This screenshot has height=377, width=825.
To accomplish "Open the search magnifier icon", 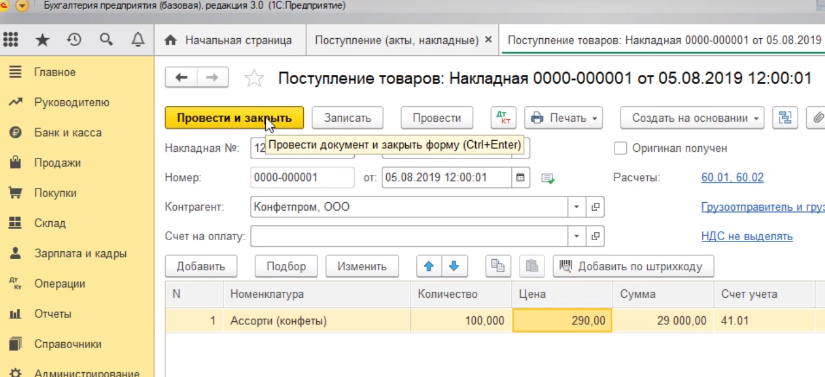I will pyautogui.click(x=106, y=40).
